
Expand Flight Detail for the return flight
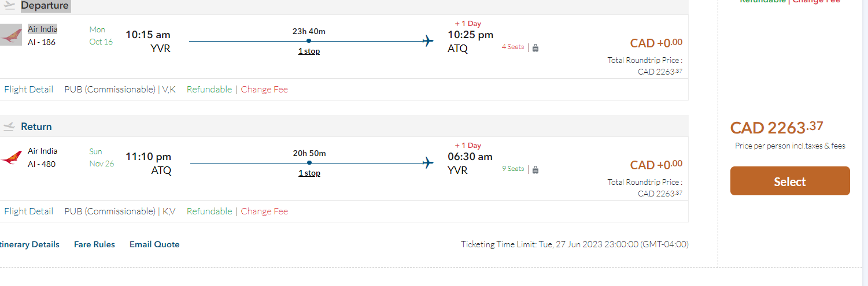[28, 211]
